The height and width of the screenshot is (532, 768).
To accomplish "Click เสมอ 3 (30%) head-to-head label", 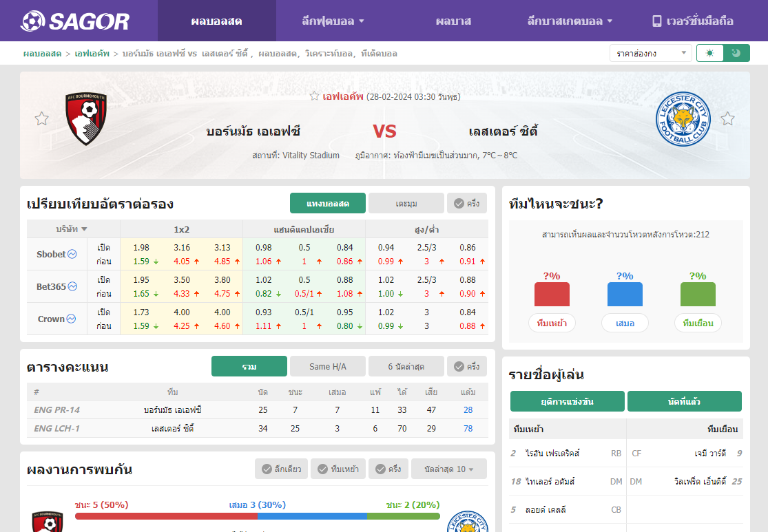I will (x=257, y=504).
